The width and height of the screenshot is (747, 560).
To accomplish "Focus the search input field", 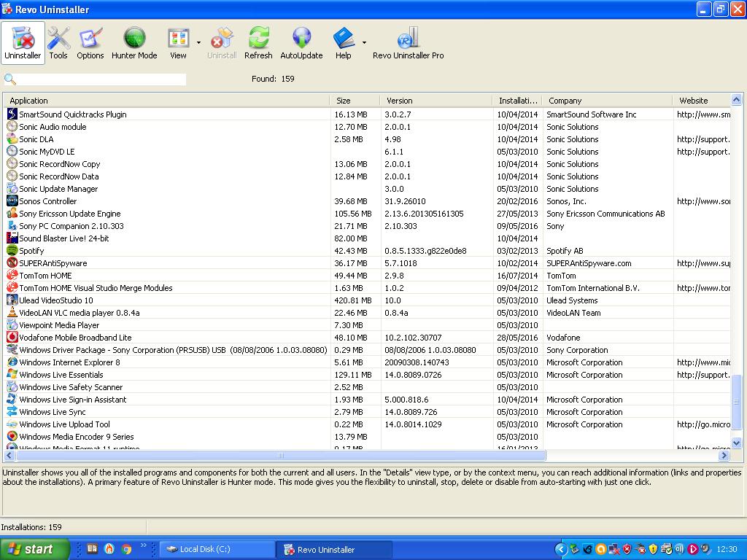I will (101, 79).
